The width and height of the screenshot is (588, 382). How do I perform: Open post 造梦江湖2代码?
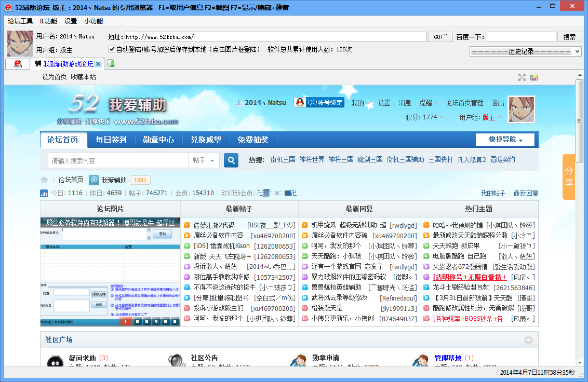214,225
